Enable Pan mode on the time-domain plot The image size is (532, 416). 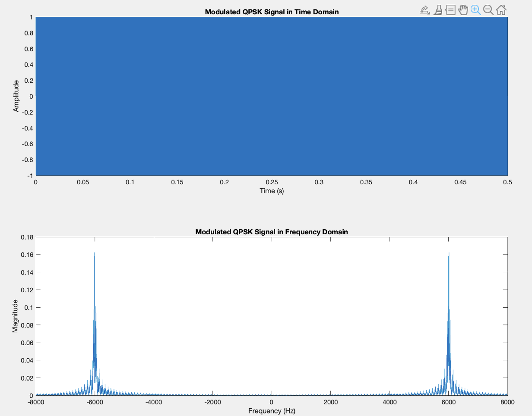click(463, 9)
